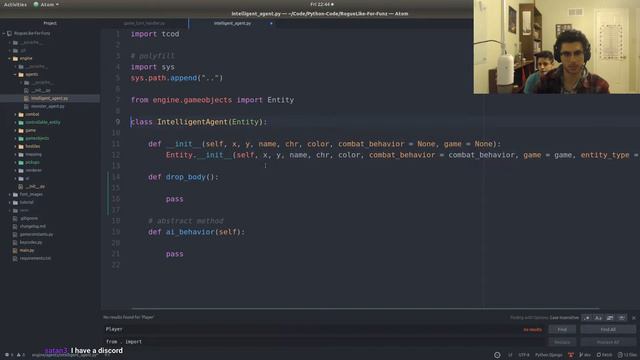Click the Replace button
Viewport: 640px width, 360px height.
pyautogui.click(x=562, y=342)
